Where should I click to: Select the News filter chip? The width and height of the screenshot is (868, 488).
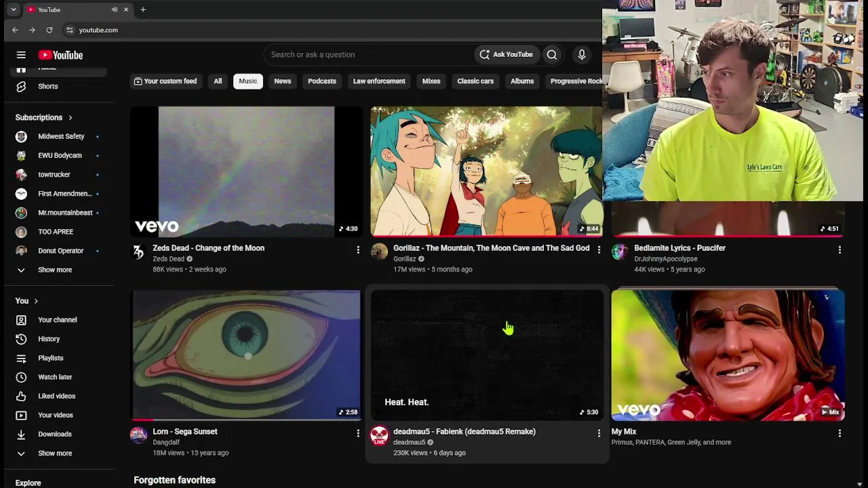tap(283, 81)
